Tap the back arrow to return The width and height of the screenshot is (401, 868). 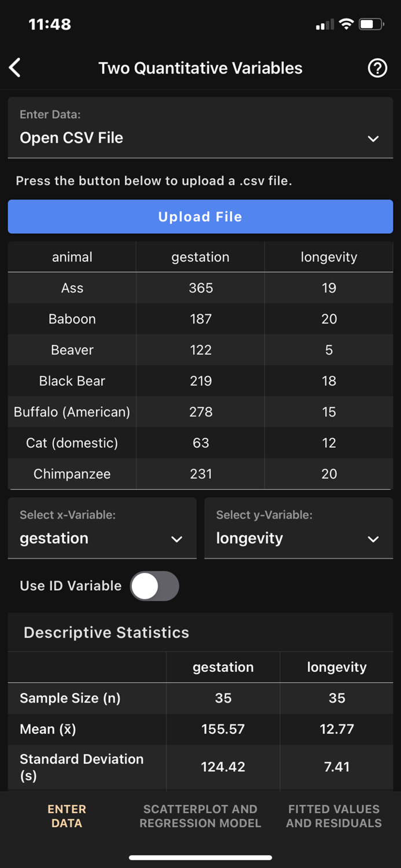pyautogui.click(x=14, y=68)
